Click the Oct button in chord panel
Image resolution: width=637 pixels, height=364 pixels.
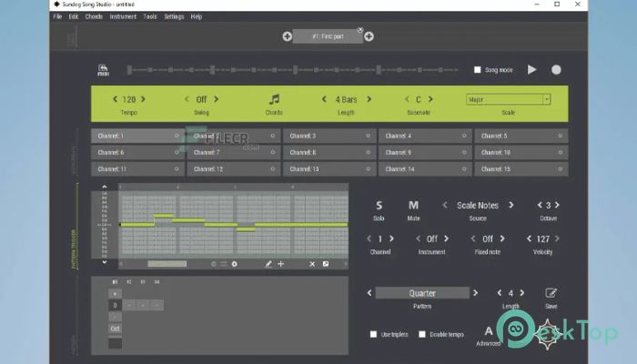tap(115, 329)
